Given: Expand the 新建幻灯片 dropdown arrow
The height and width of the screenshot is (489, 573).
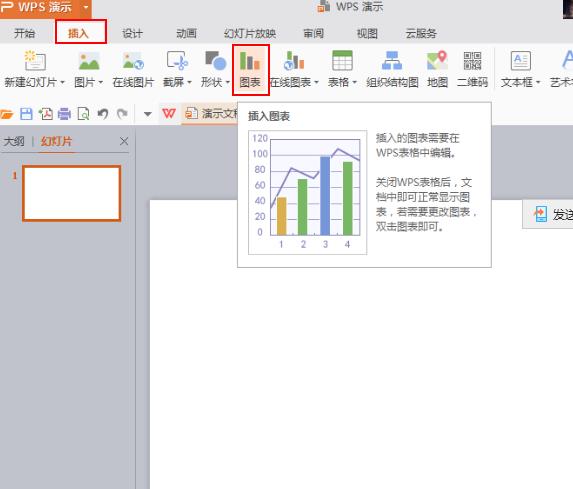Looking at the screenshot, I should [62, 83].
